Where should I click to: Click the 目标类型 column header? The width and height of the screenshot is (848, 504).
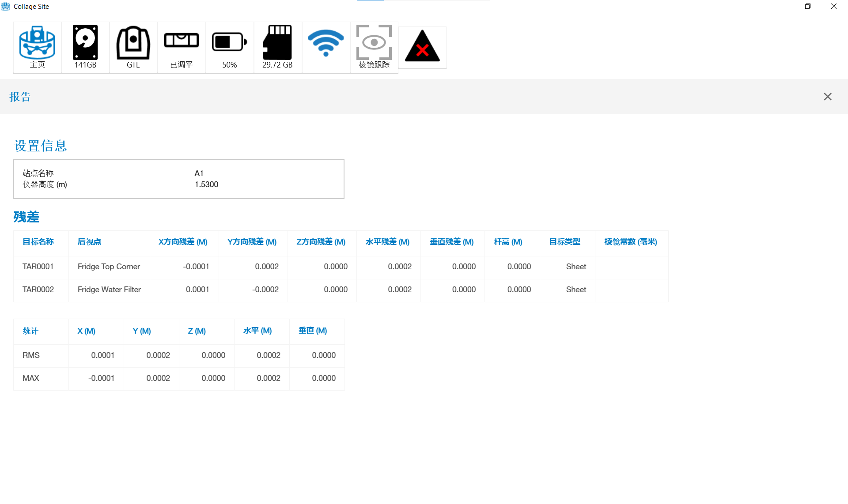click(x=564, y=242)
